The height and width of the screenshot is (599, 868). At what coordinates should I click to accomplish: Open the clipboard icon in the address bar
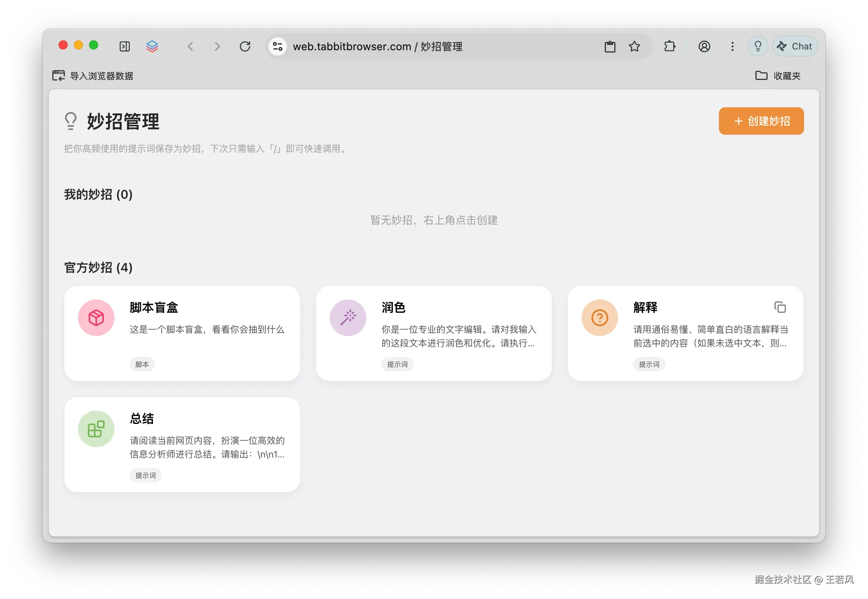coord(610,46)
